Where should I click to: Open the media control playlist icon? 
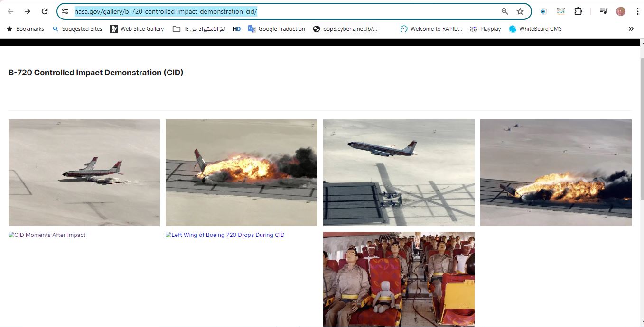click(x=604, y=11)
